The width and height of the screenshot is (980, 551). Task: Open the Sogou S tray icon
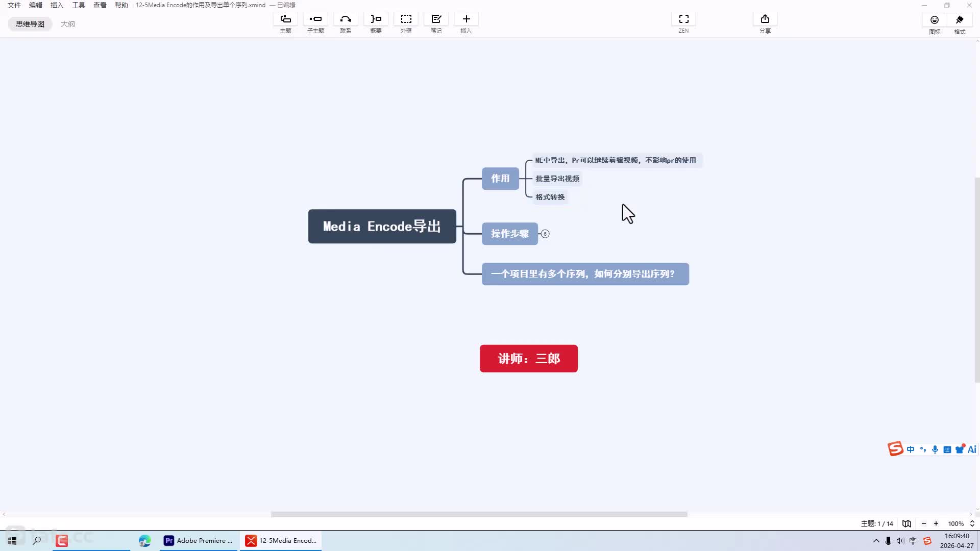pos(927,540)
